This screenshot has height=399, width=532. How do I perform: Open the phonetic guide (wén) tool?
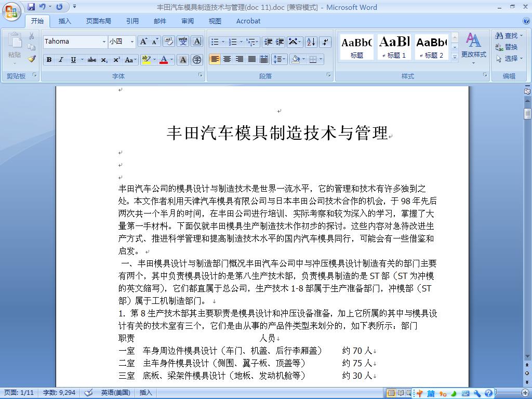pyautogui.click(x=183, y=42)
